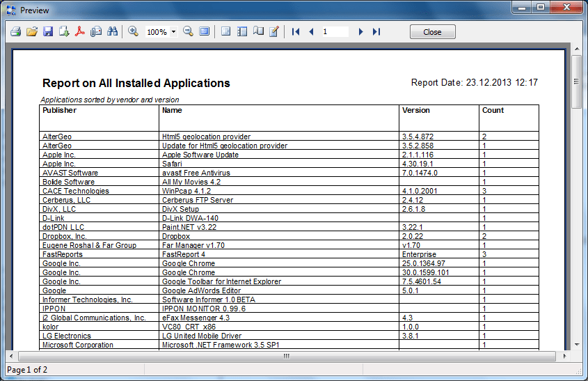Click 'Applications sorted by vendor and version'
The width and height of the screenshot is (588, 381).
pos(109,100)
